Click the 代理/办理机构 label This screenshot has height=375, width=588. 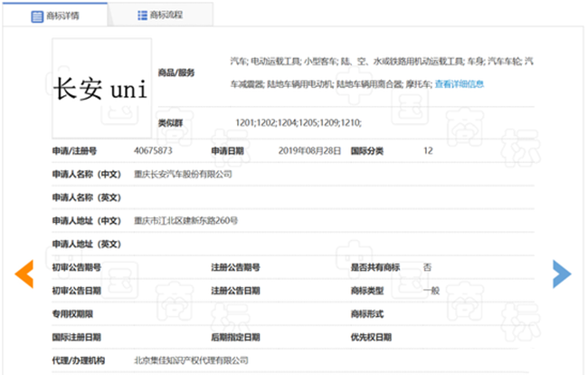(x=79, y=361)
